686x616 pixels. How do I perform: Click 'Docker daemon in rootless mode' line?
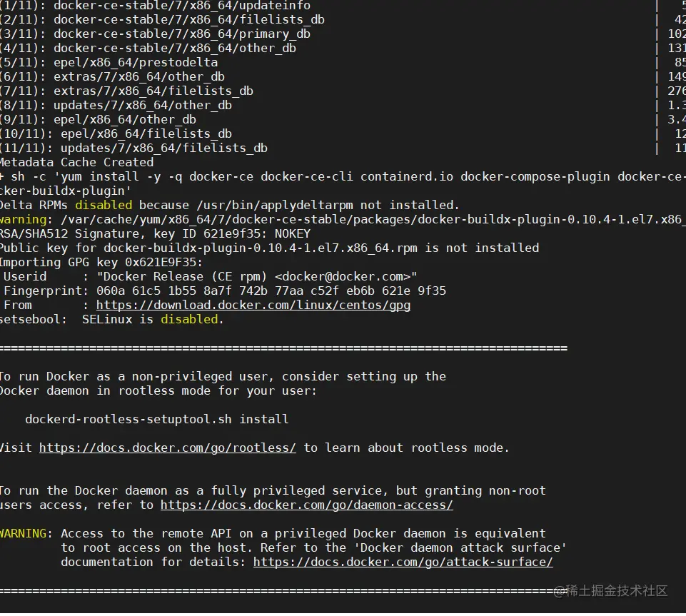(x=158, y=390)
